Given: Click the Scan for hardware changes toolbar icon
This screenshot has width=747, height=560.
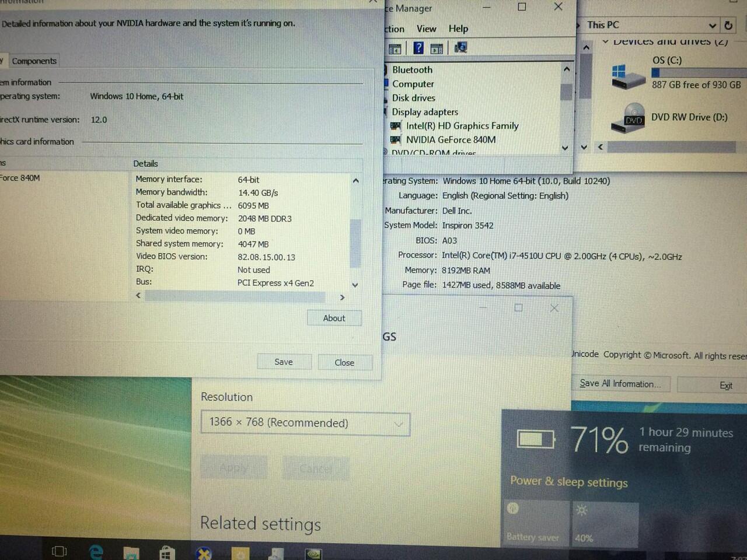Looking at the screenshot, I should coord(460,48).
